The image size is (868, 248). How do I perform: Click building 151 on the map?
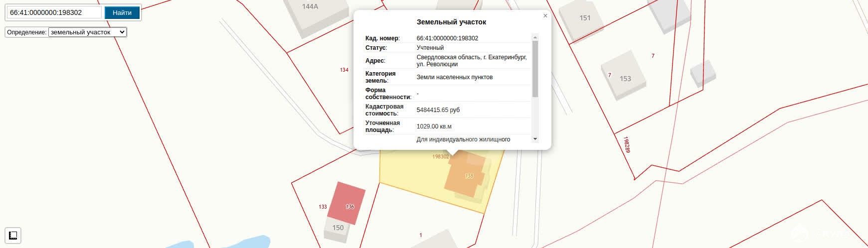click(x=584, y=19)
